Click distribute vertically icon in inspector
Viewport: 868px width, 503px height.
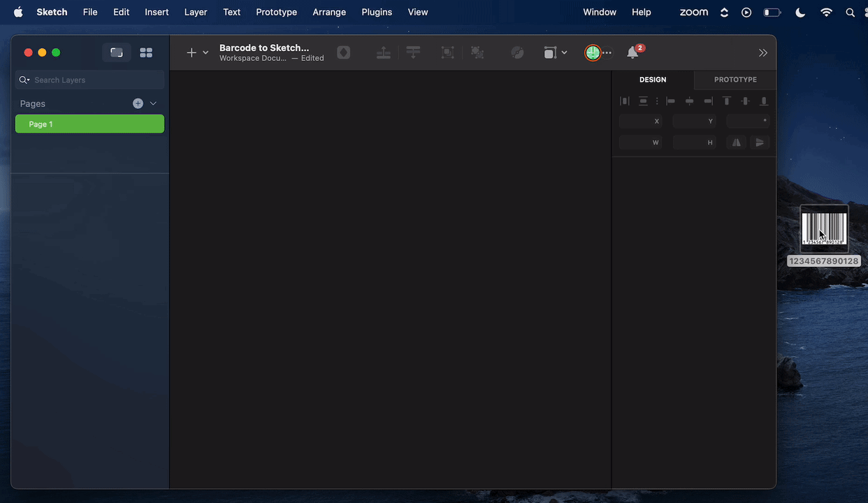click(x=643, y=101)
